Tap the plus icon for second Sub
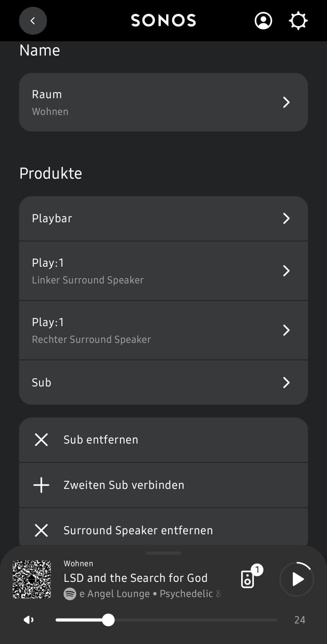This screenshot has height=644, width=327. pyautogui.click(x=41, y=485)
